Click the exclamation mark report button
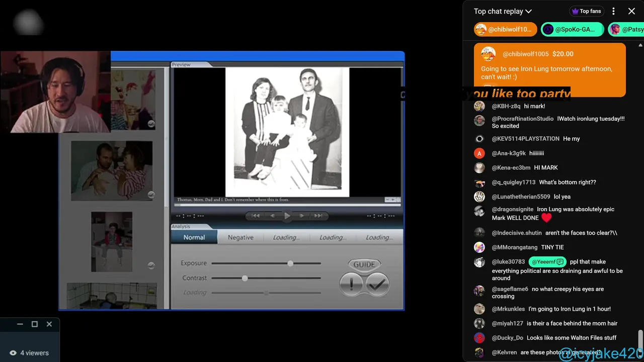Image resolution: width=644 pixels, height=362 pixels. point(351,284)
